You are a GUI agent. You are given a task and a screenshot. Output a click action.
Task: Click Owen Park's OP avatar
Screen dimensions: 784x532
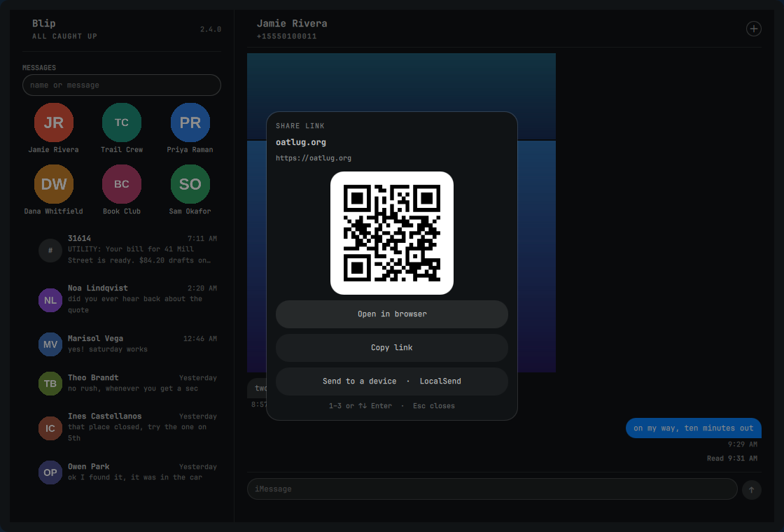click(50, 472)
